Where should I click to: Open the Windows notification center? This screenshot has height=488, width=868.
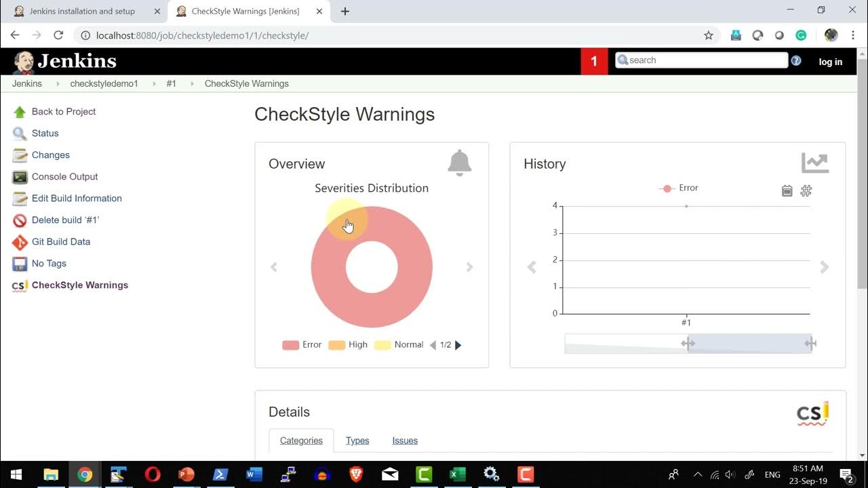[846, 474]
